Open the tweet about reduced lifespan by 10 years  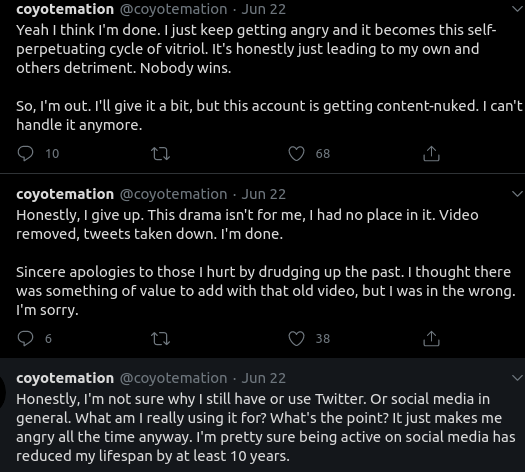coord(266,427)
